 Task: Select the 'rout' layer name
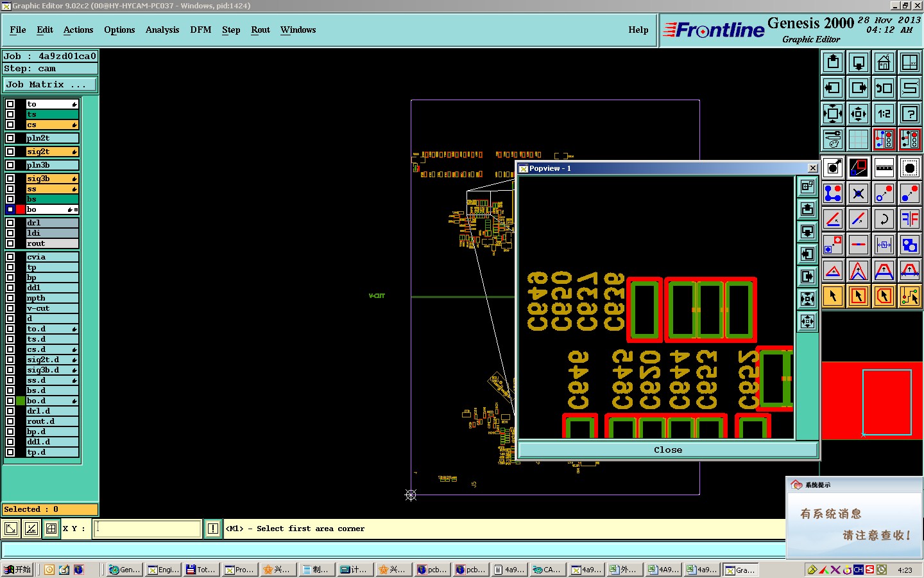[52, 243]
